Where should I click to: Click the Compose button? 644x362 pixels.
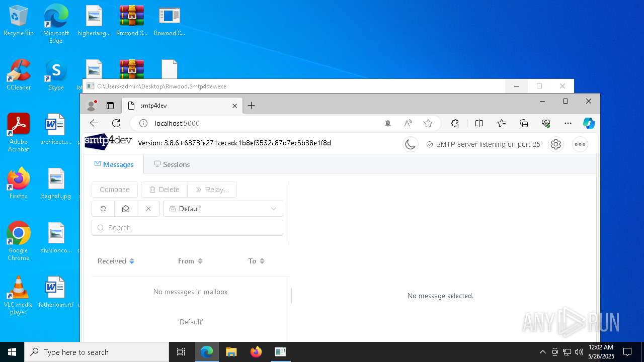click(115, 190)
